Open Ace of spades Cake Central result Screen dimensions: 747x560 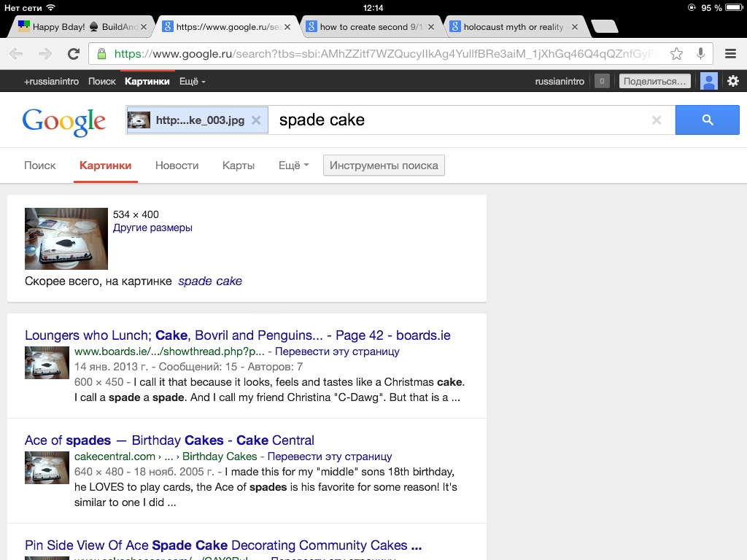click(x=169, y=440)
